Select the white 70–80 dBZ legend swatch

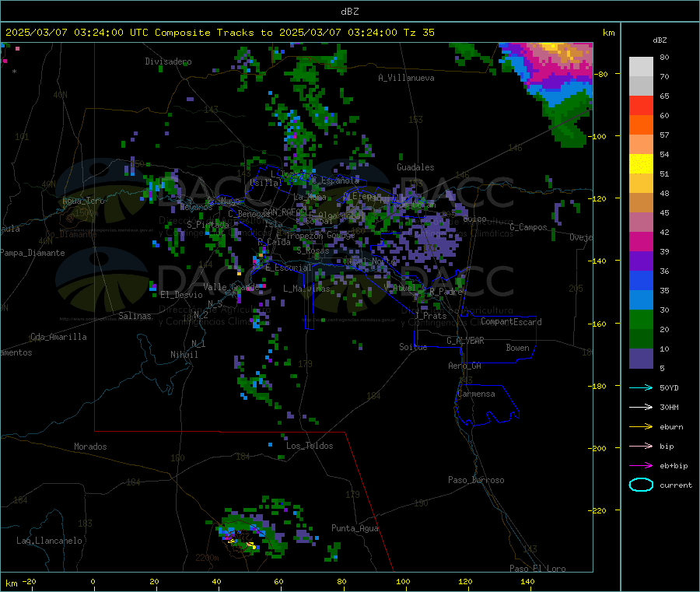tap(641, 67)
